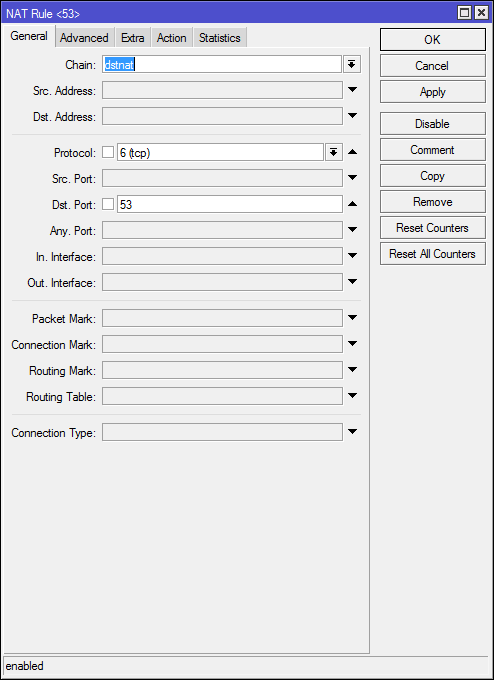Screen dimensions: 494x680
Task: Open the Advanced tab
Action: (84, 38)
